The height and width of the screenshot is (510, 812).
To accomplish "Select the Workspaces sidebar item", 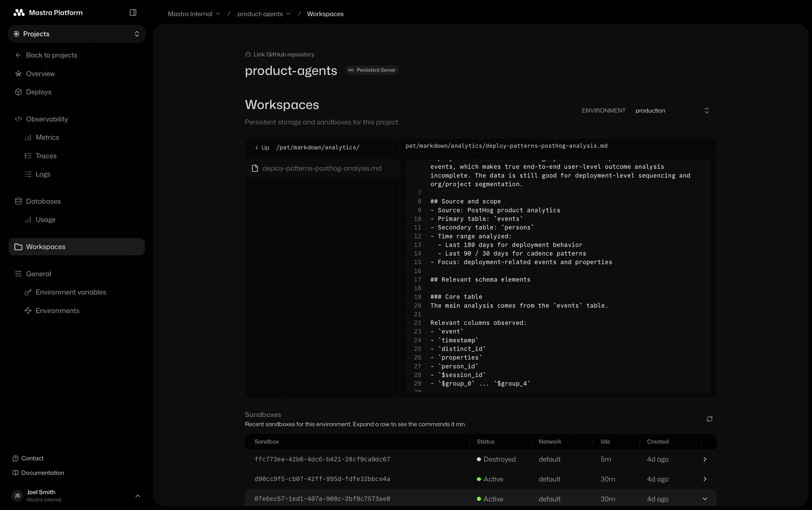I will point(77,247).
